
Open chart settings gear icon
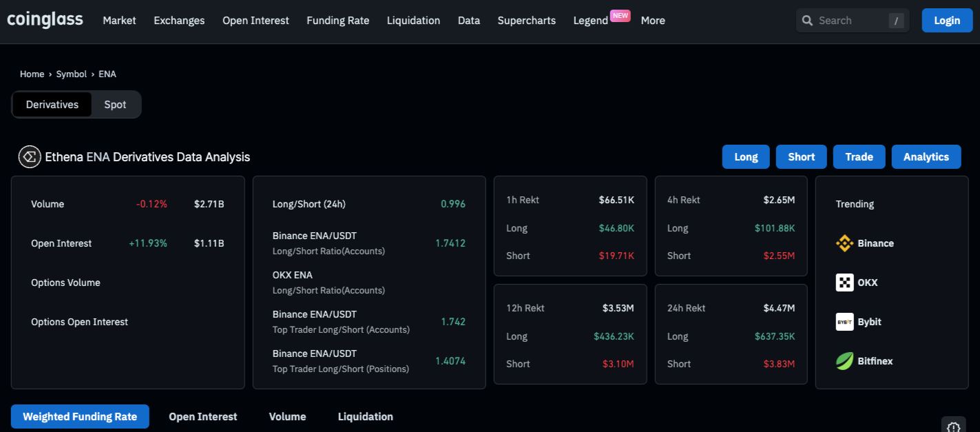(953, 426)
